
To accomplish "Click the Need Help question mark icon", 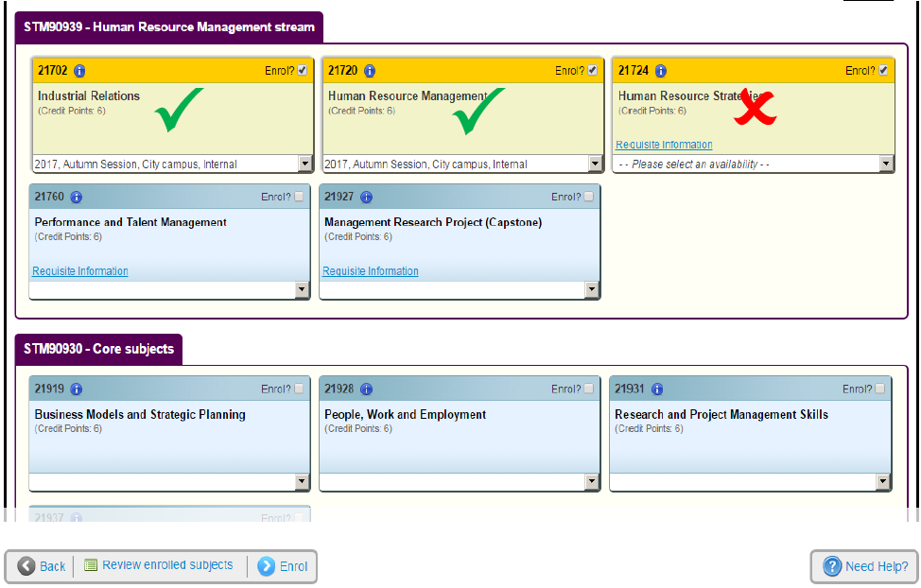I will coord(832,566).
